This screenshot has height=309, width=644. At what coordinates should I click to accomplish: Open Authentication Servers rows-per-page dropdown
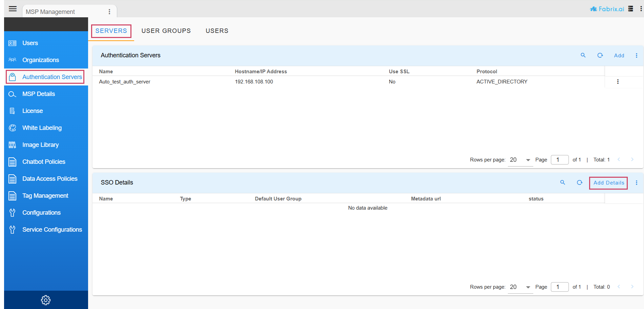[x=520, y=160]
